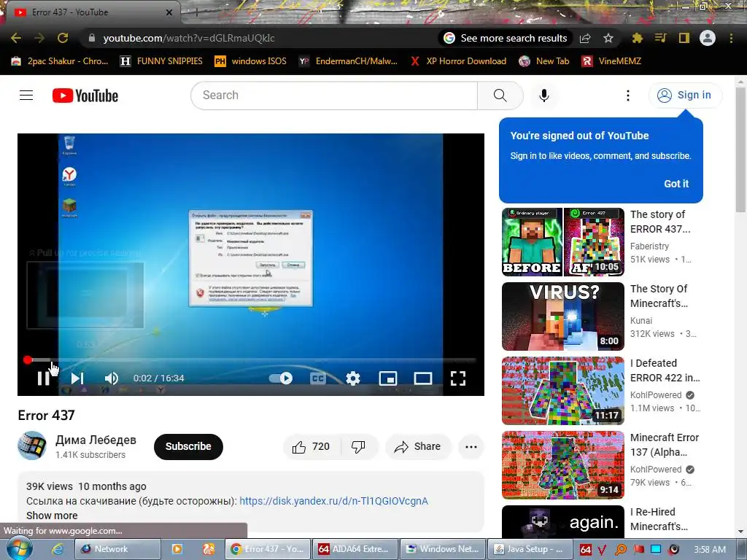This screenshot has width=747, height=560.
Task: Open the player settings gear
Action: (x=353, y=378)
